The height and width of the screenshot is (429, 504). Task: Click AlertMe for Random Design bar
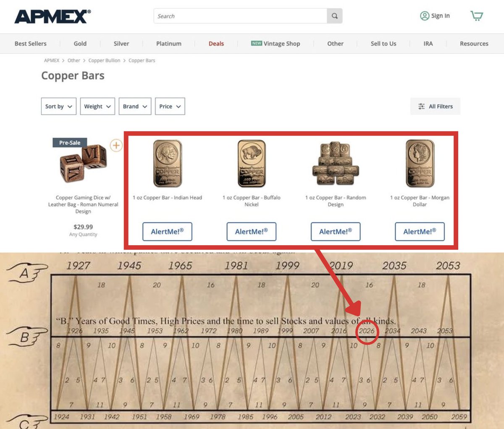pyautogui.click(x=336, y=232)
